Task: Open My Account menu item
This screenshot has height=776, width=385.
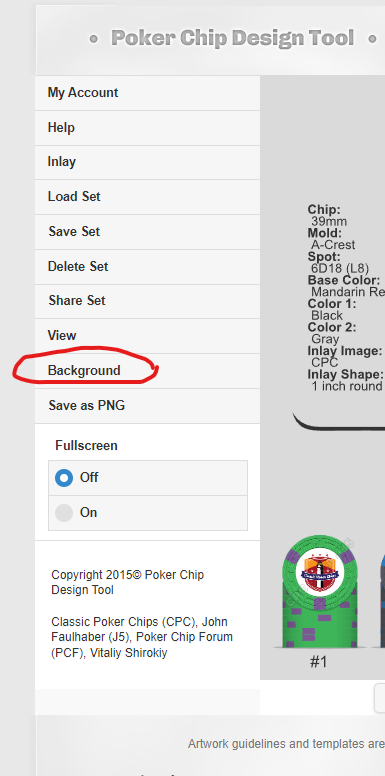Action: pyautogui.click(x=147, y=93)
